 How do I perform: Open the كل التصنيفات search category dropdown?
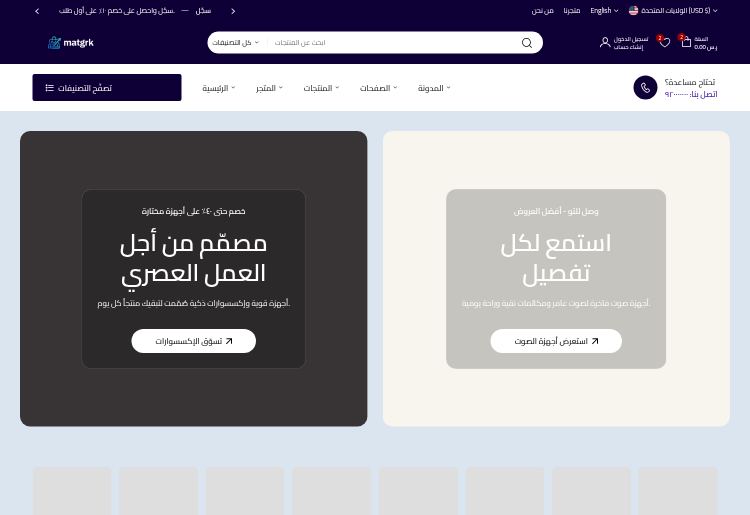click(235, 43)
